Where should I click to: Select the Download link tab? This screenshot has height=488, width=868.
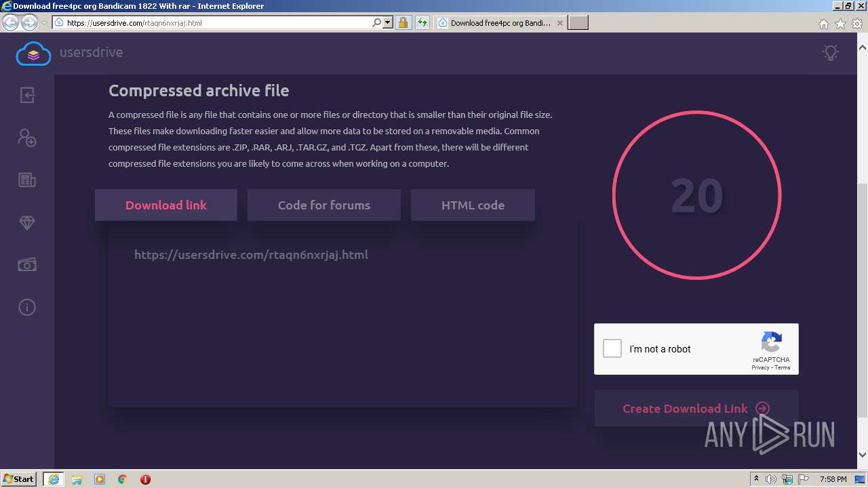coord(166,205)
